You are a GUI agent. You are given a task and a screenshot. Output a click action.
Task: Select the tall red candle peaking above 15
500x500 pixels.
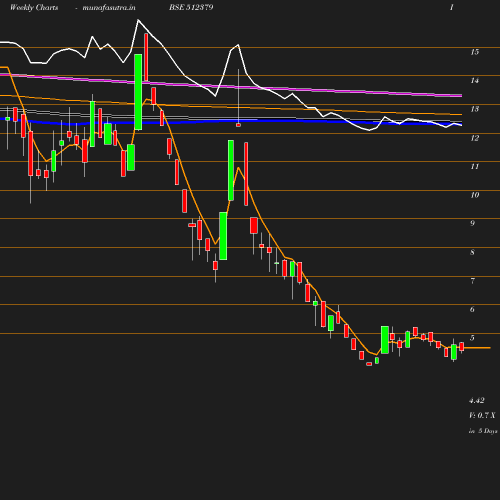point(146,57)
